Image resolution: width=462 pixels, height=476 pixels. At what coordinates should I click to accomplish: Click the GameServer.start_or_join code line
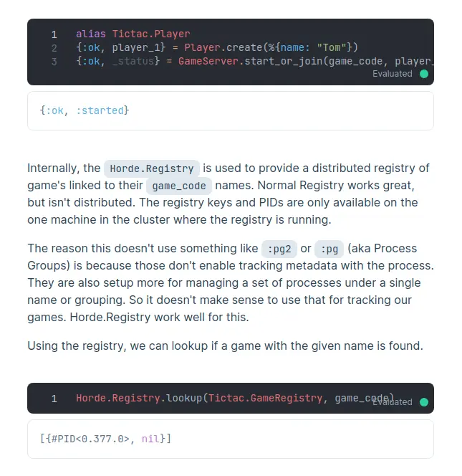251,61
